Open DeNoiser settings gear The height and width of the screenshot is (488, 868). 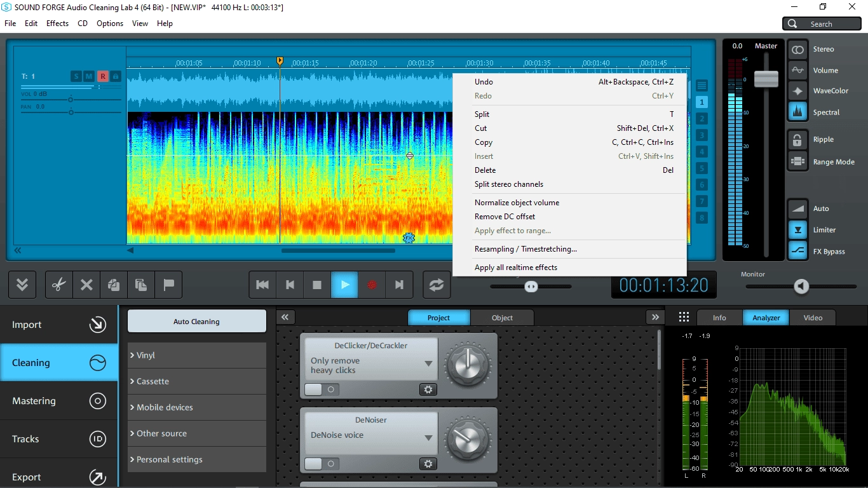pyautogui.click(x=428, y=464)
